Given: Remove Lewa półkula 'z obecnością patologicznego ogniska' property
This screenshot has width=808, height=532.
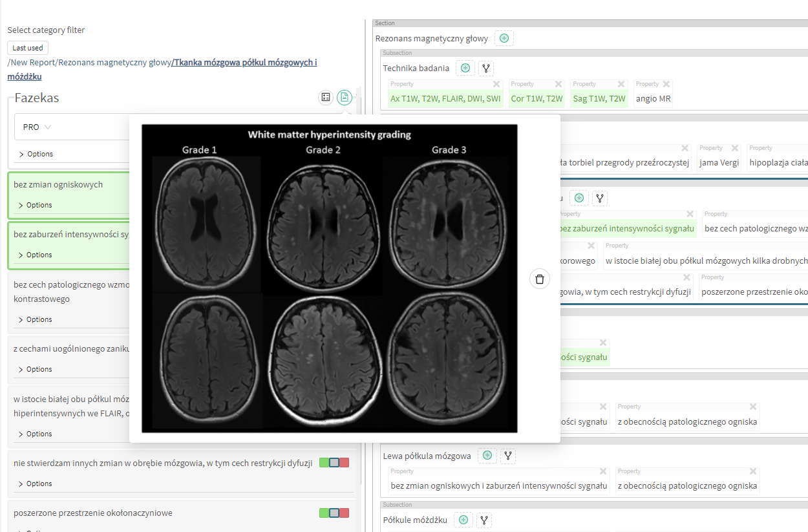Looking at the screenshot, I should pyautogui.click(x=753, y=471).
